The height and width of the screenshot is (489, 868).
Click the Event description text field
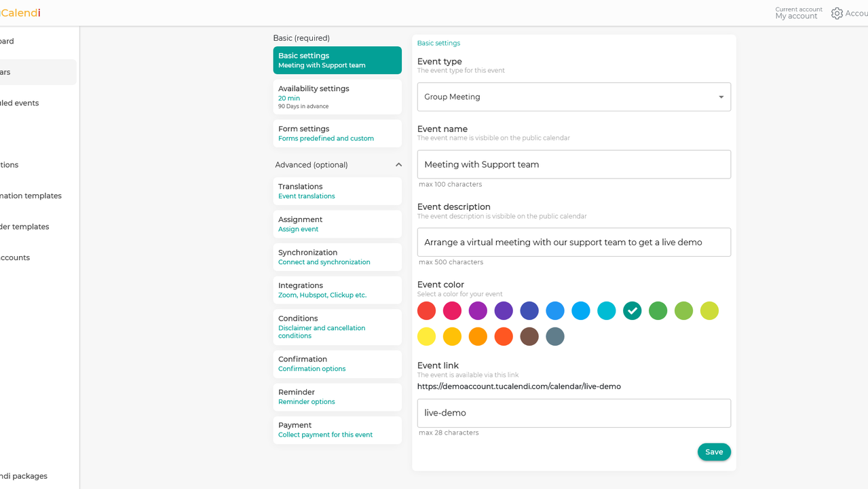tap(573, 242)
